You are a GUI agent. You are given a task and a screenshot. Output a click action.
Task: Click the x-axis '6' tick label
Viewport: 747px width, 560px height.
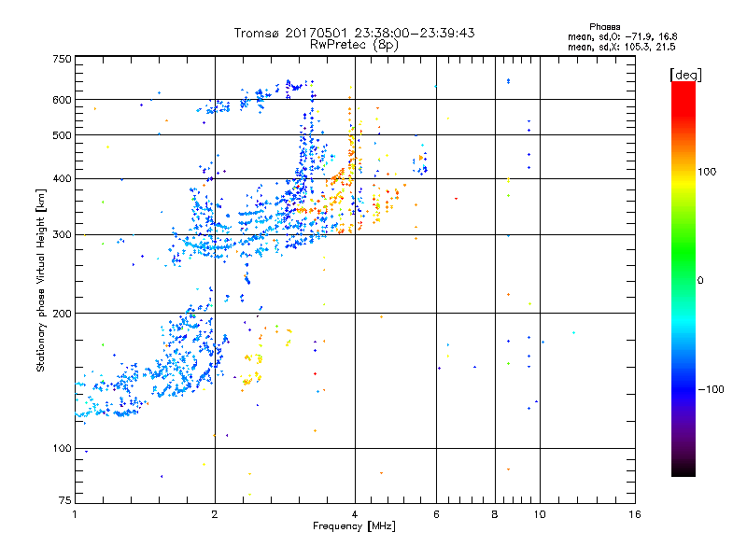coord(436,514)
